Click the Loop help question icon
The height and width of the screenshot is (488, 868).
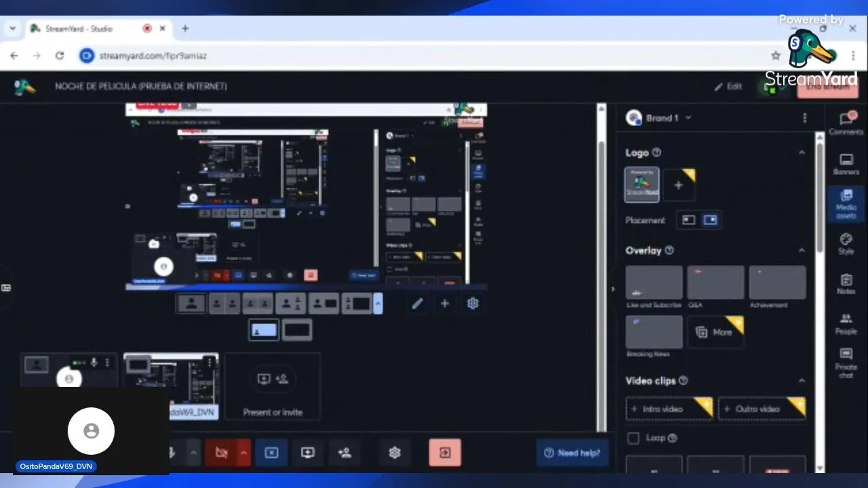[673, 439]
